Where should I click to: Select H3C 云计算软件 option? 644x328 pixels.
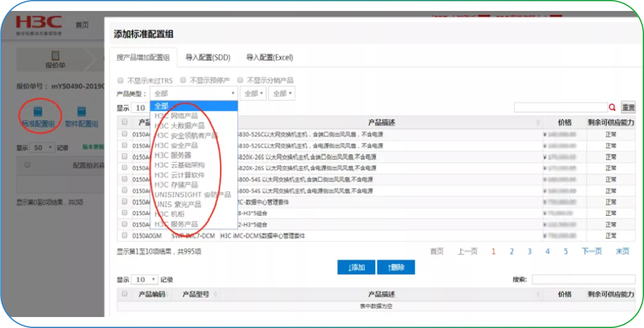coord(194,175)
